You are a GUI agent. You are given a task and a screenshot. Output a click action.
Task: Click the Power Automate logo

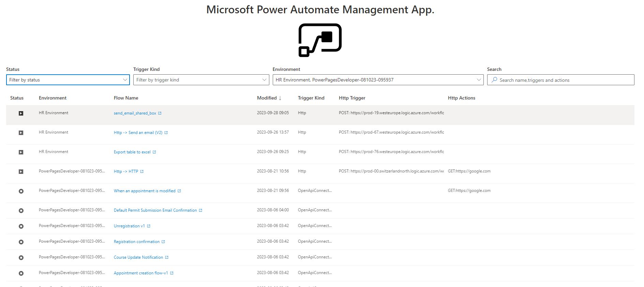click(320, 40)
